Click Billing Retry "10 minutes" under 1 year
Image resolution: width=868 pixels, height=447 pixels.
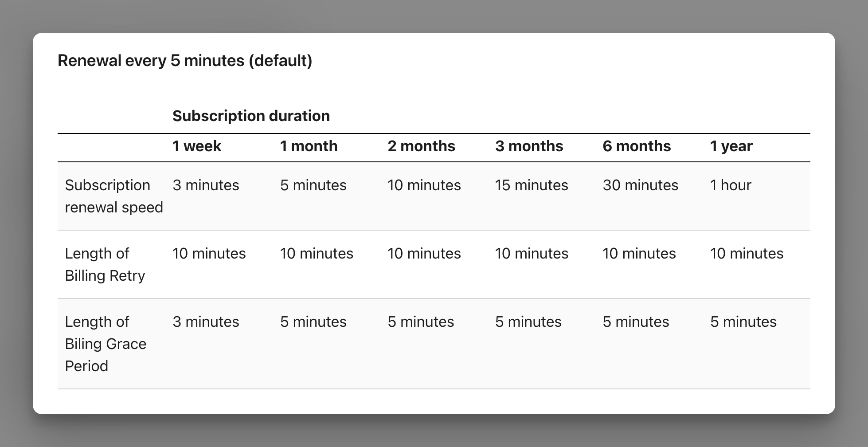pos(747,254)
